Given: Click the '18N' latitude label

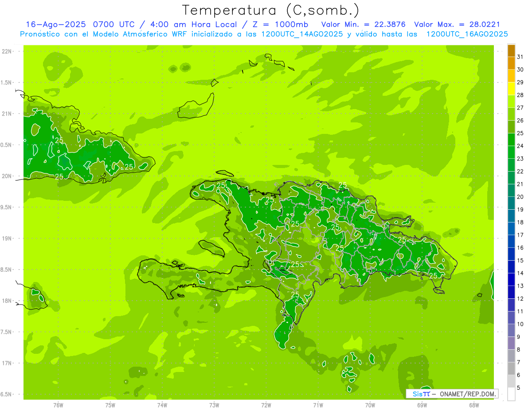Looking at the screenshot, I should (8, 301).
